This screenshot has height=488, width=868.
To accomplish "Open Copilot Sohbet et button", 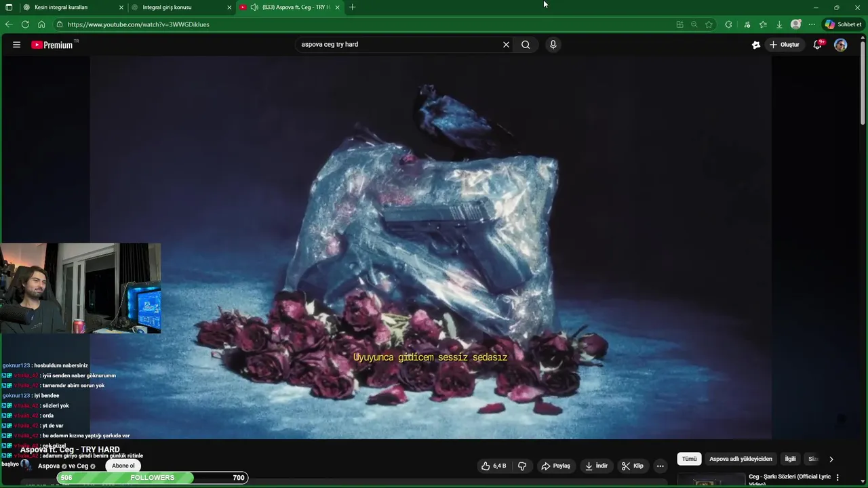I will [x=844, y=24].
